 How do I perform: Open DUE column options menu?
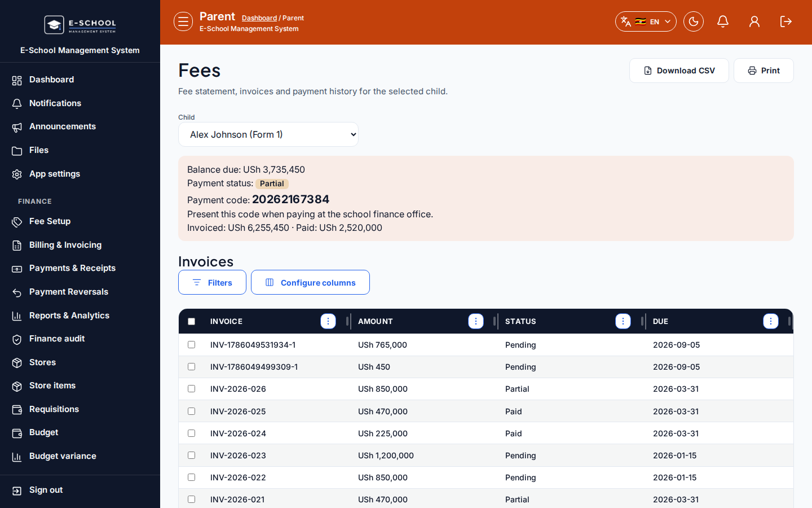click(771, 321)
